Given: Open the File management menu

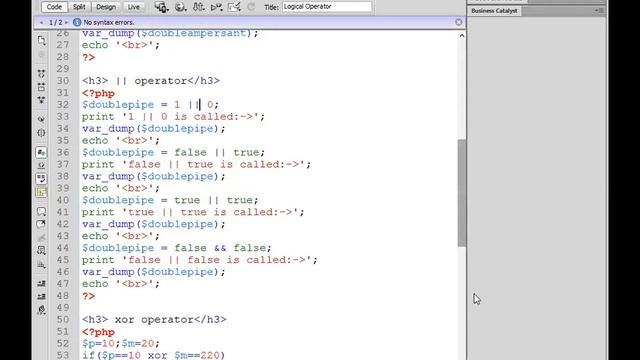Looking at the screenshot, I should 198,7.
